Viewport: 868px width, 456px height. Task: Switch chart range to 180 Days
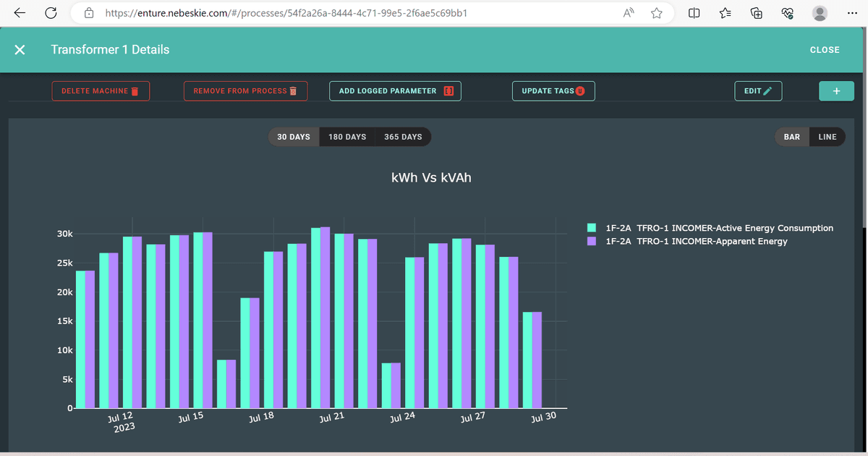click(x=347, y=137)
